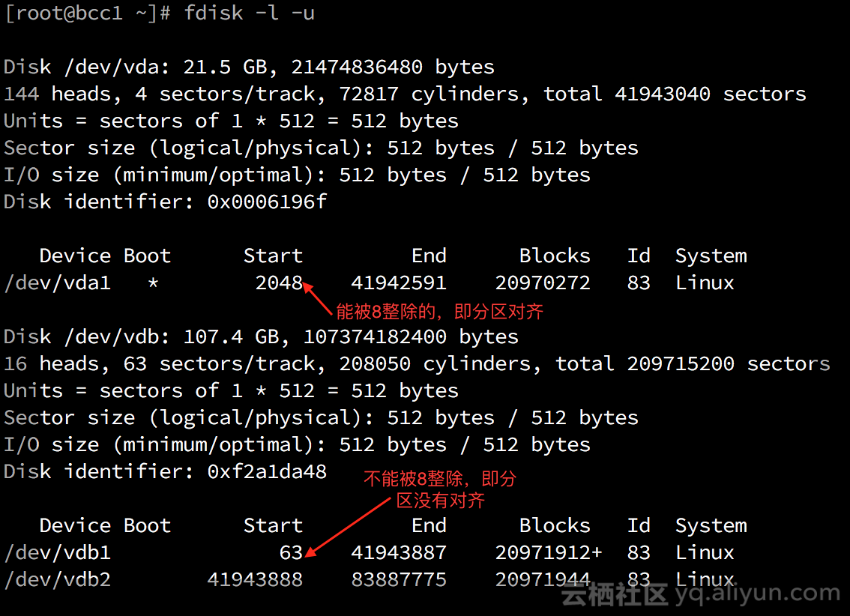This screenshot has width=850, height=616.
Task: Click red annotation about partition being aligned
Action: 439,312
